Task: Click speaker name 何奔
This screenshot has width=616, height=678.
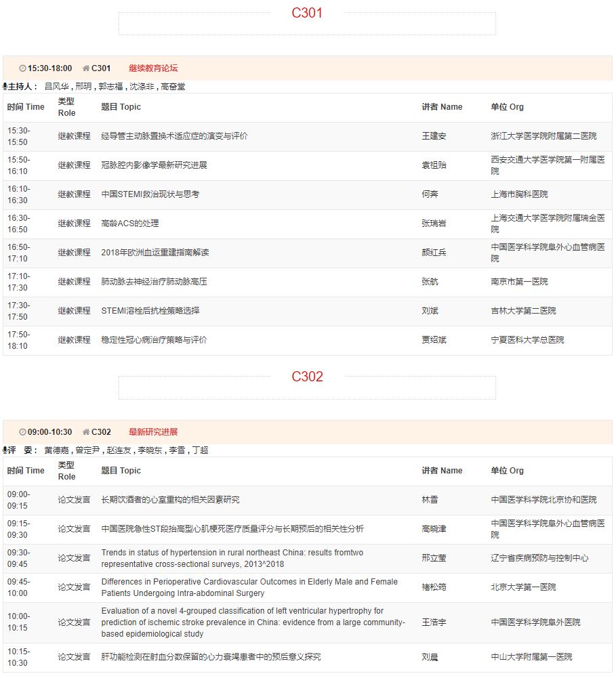Action: click(x=430, y=194)
